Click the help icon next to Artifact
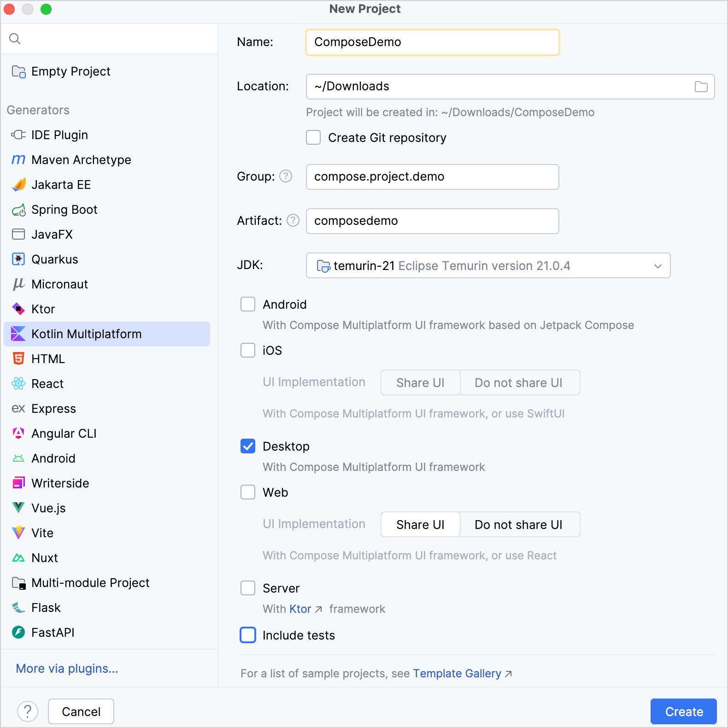728x728 pixels. click(x=293, y=221)
